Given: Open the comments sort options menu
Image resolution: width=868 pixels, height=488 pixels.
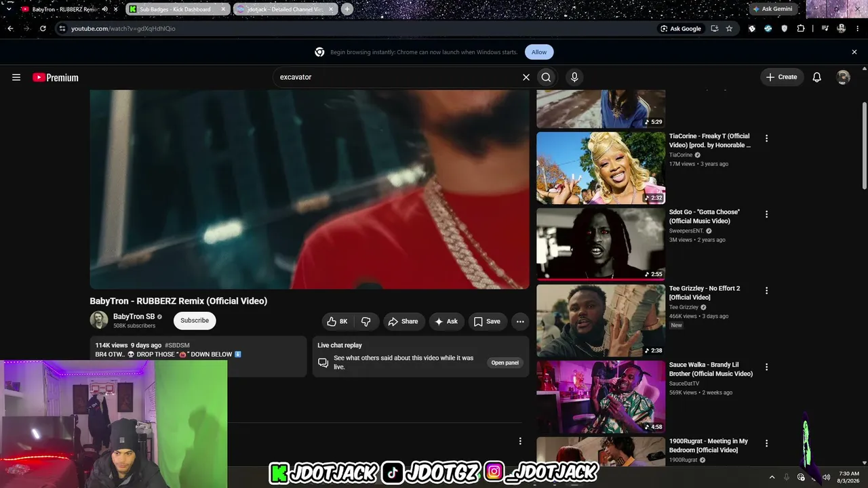Looking at the screenshot, I should tap(520, 441).
